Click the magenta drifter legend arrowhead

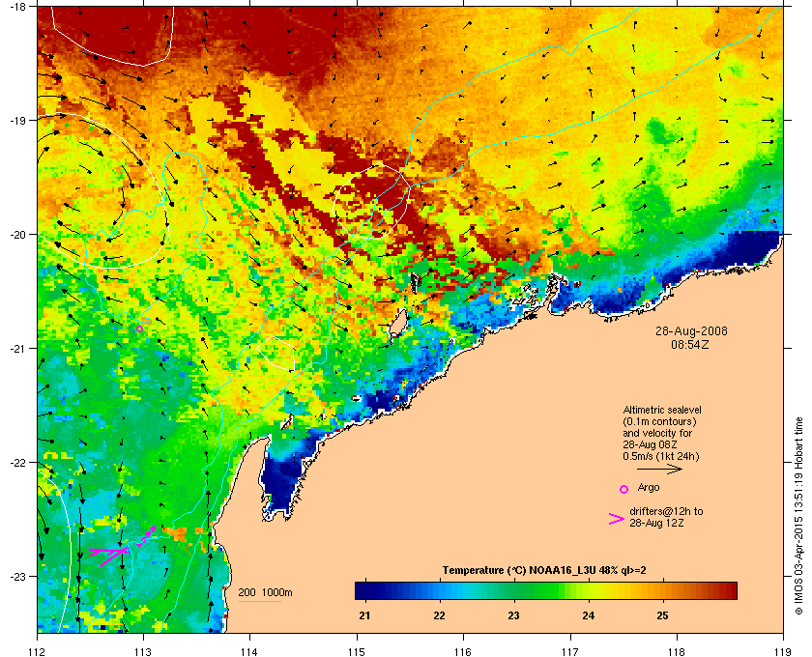pos(617,519)
